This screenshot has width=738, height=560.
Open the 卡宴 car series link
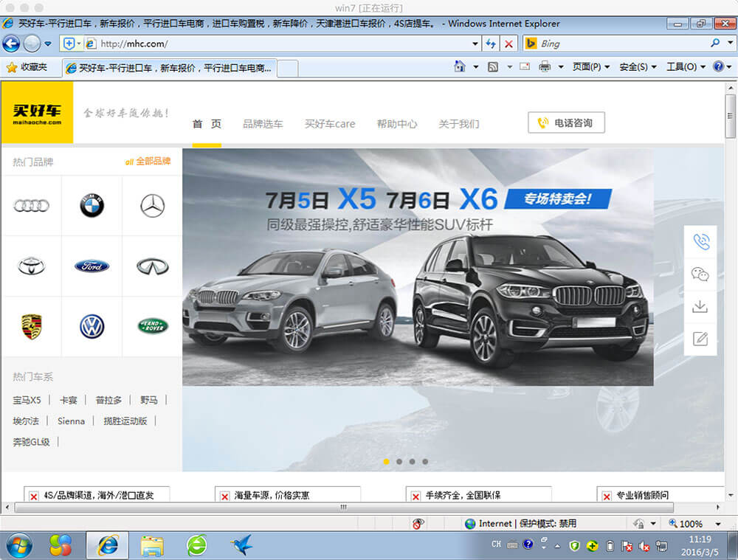point(68,400)
